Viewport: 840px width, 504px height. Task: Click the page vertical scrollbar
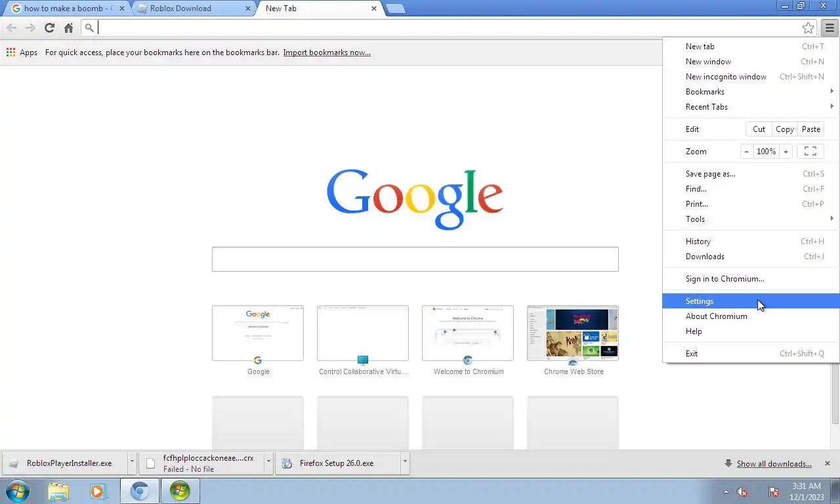(835, 394)
